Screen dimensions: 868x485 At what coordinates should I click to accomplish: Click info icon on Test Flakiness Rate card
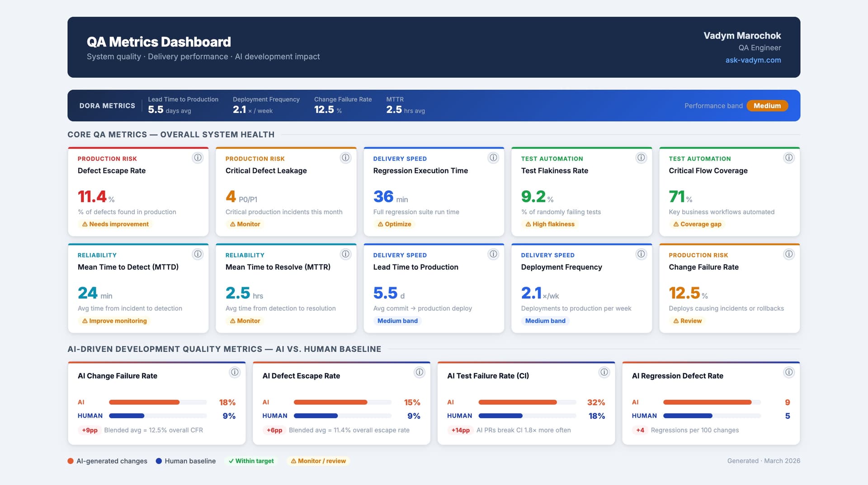coord(641,158)
